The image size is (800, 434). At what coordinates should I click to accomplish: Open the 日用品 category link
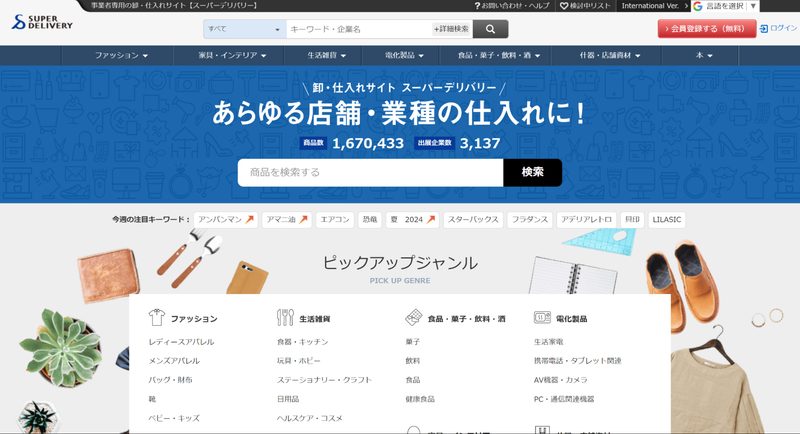coord(288,399)
